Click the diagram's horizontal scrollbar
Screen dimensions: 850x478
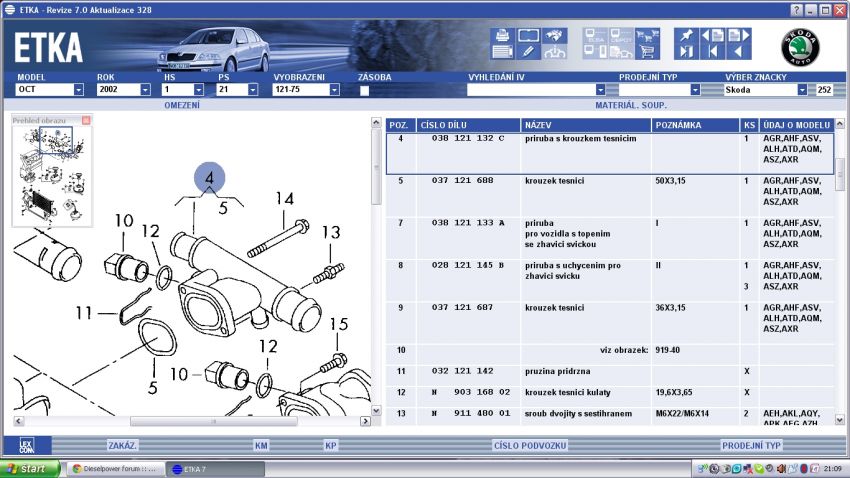(x=190, y=422)
